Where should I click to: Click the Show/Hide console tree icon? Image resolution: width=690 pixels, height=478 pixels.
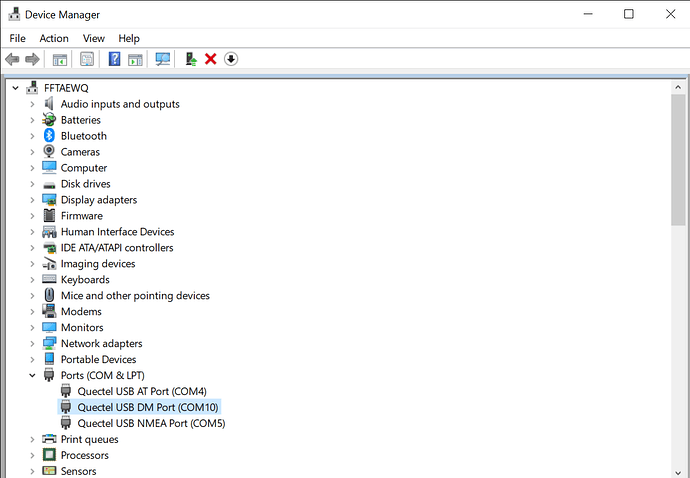[x=60, y=59]
